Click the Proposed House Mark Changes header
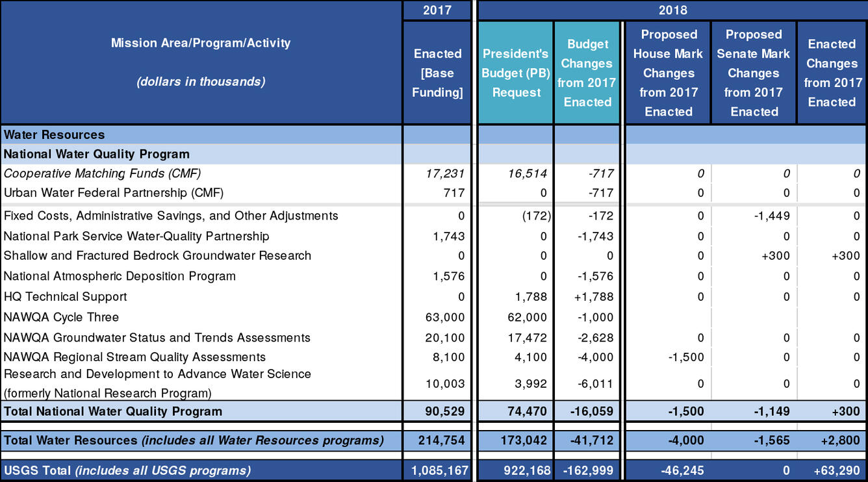 [669, 73]
